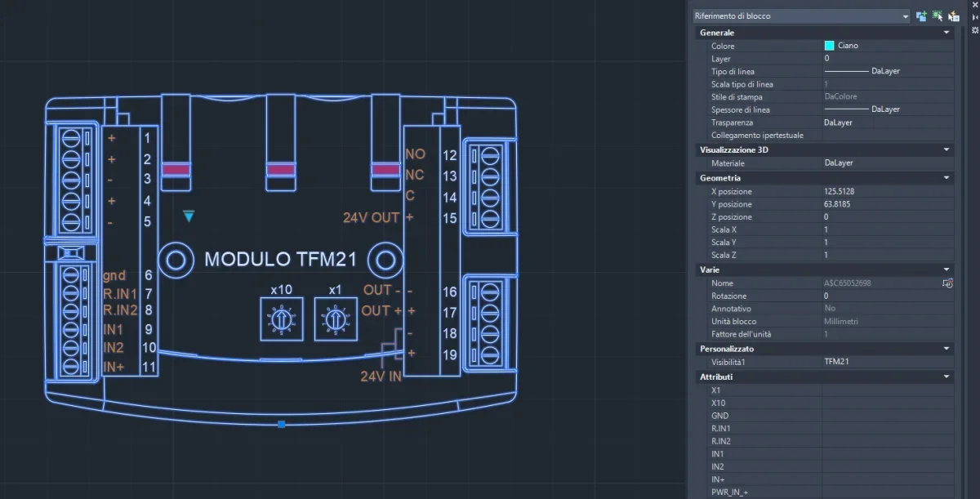The width and height of the screenshot is (980, 499).
Task: Open Quick Select from the palette header
Action: [954, 16]
